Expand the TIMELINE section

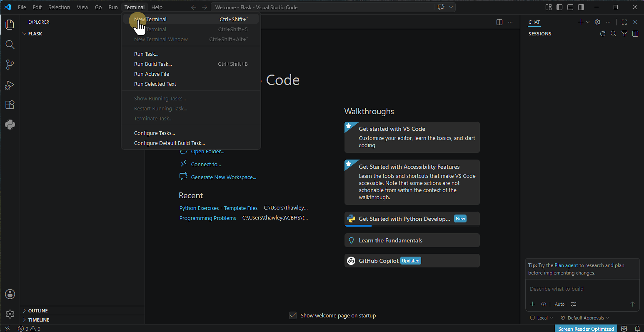tap(82, 320)
